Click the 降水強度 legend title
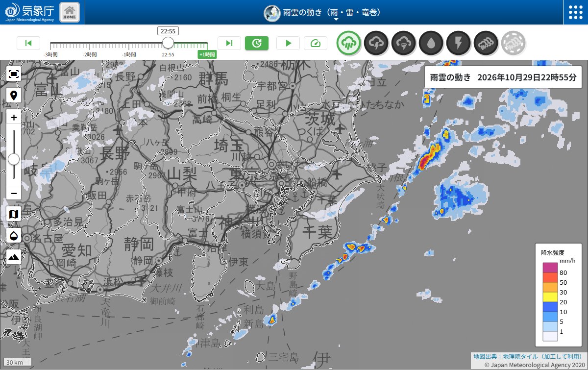This screenshot has width=588, height=370. 553,252
